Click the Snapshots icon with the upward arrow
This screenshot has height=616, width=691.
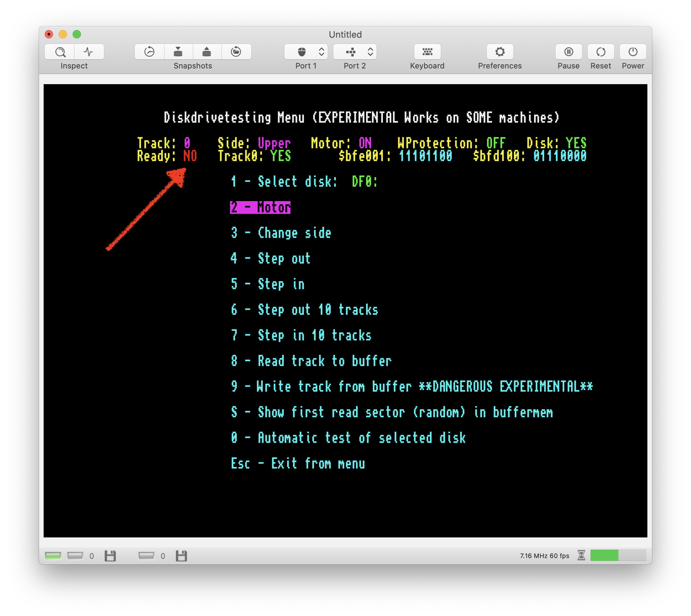tap(207, 52)
